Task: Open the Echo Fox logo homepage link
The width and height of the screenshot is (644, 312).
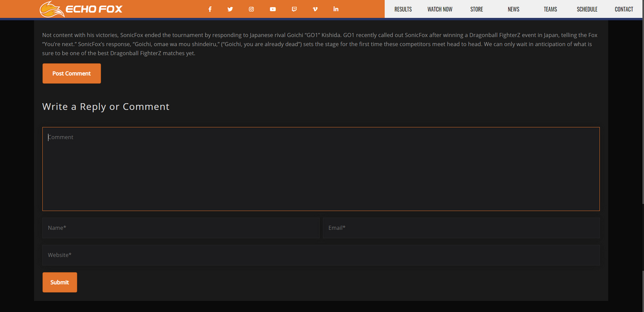Action: pyautogui.click(x=81, y=9)
